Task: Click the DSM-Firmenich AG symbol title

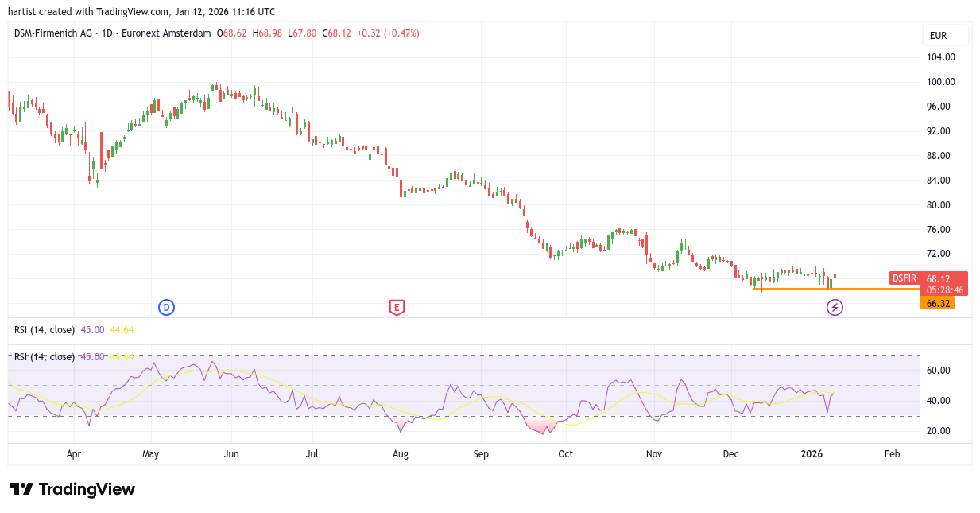Action: [52, 33]
